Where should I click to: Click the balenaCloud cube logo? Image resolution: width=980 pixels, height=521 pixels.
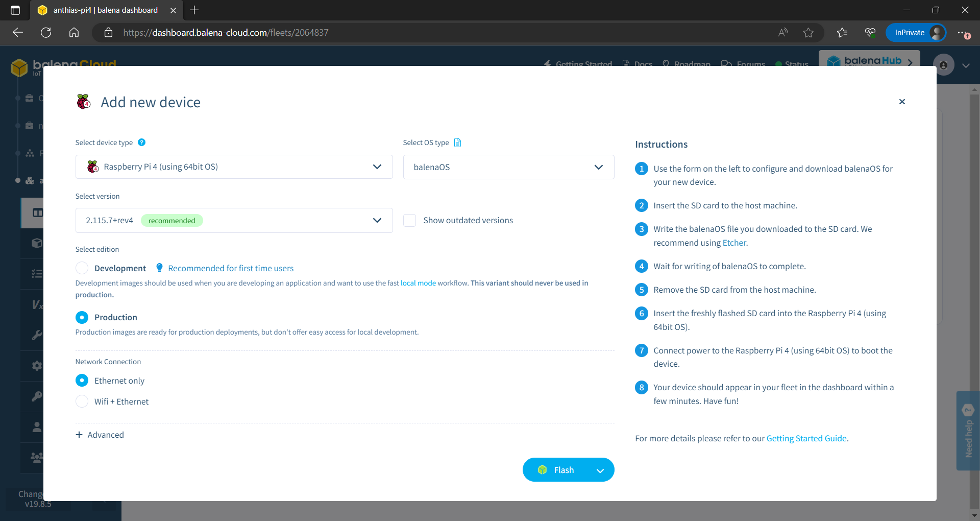[x=19, y=67]
